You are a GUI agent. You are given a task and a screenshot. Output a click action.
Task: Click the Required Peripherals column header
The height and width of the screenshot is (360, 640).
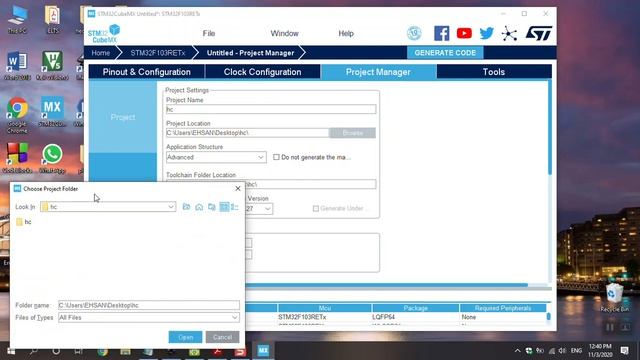(503, 308)
